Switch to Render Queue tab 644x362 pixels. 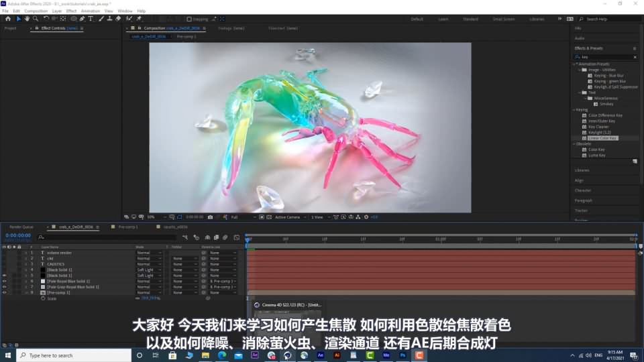pyautogui.click(x=21, y=227)
